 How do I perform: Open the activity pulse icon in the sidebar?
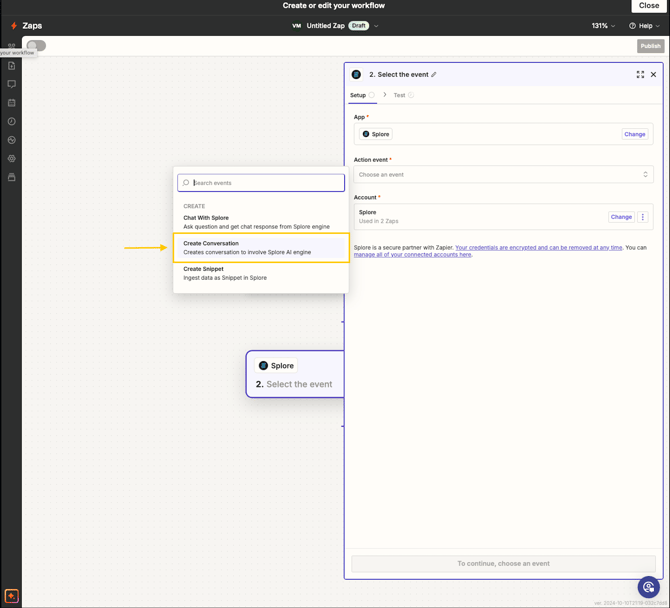click(x=12, y=140)
